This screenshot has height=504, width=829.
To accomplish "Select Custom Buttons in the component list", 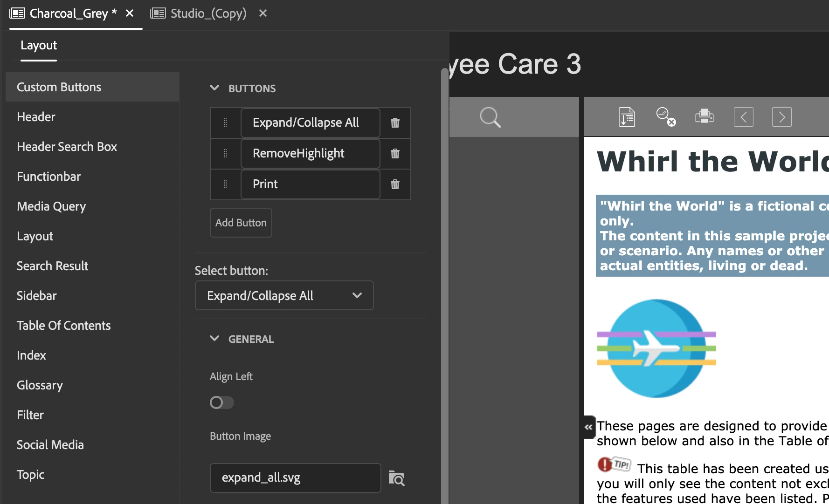I will tap(92, 87).
